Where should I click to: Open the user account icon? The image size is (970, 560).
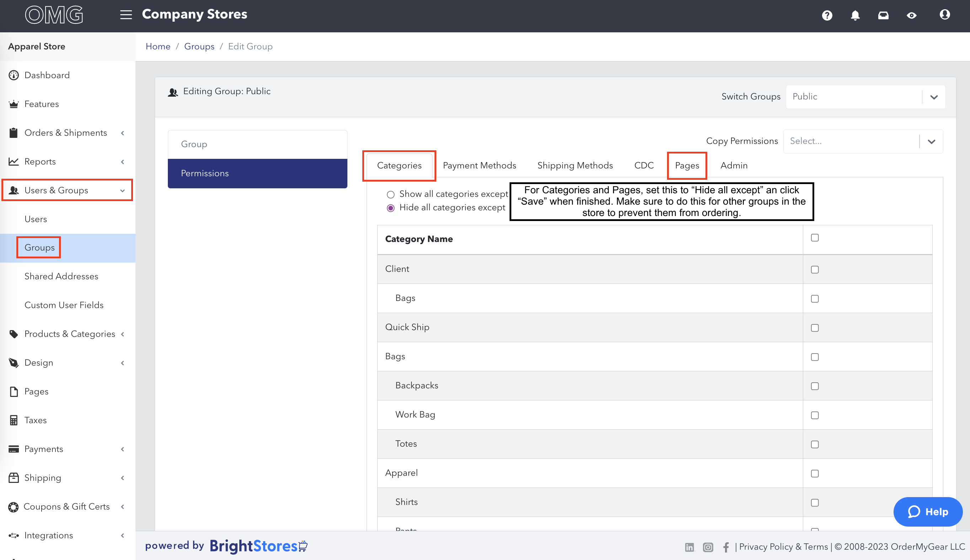(x=945, y=15)
